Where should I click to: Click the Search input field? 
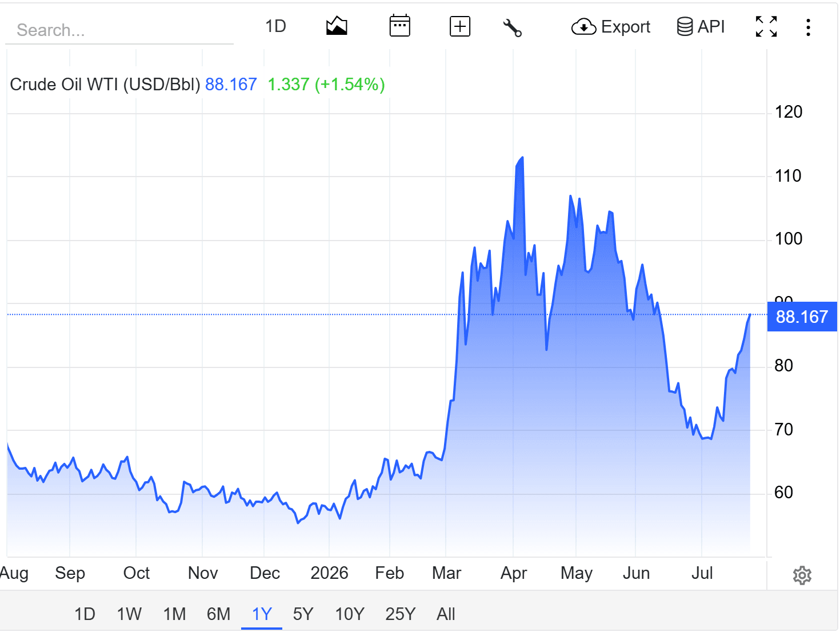coord(119,30)
